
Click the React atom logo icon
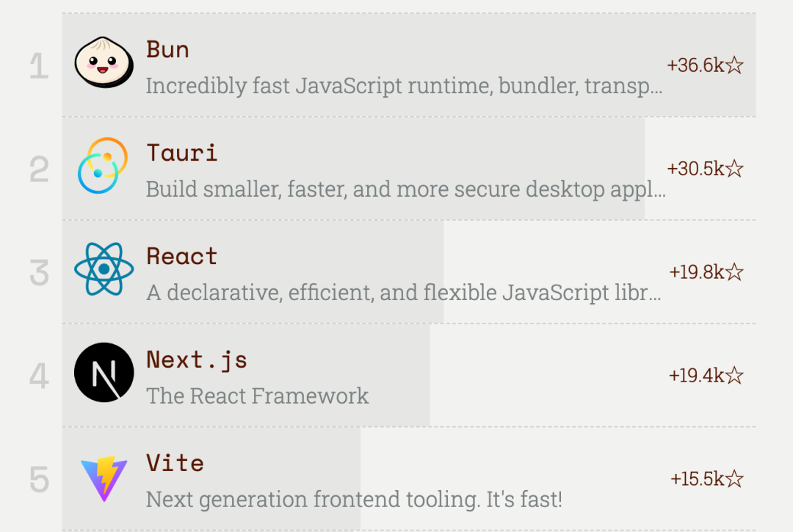(104, 269)
